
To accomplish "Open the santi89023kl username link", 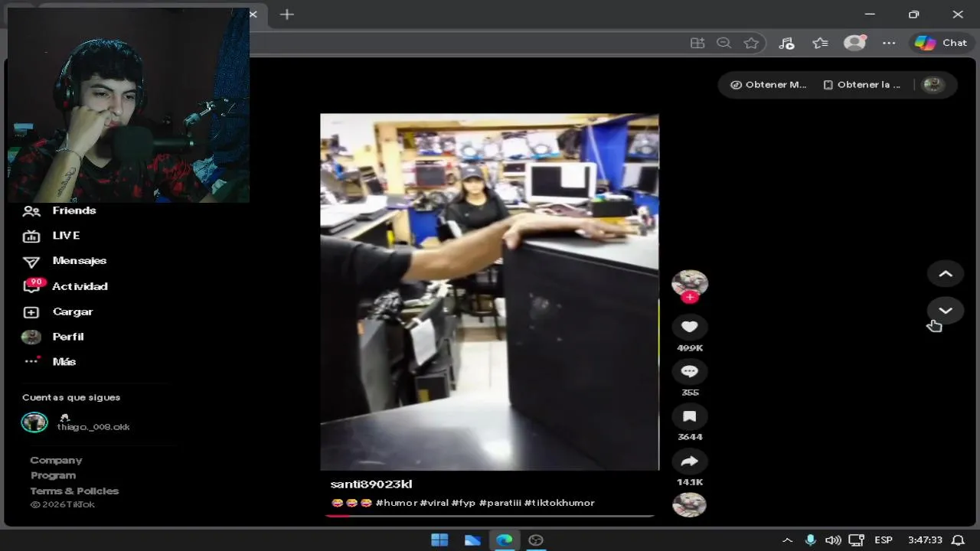I will (371, 484).
